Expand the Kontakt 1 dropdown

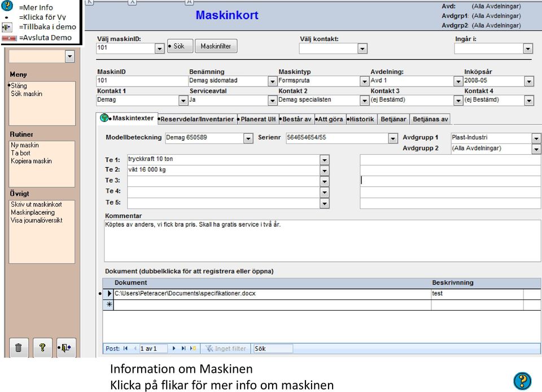[183, 101]
